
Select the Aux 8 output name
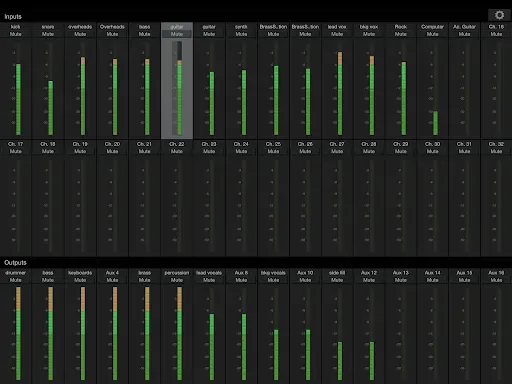click(x=241, y=273)
